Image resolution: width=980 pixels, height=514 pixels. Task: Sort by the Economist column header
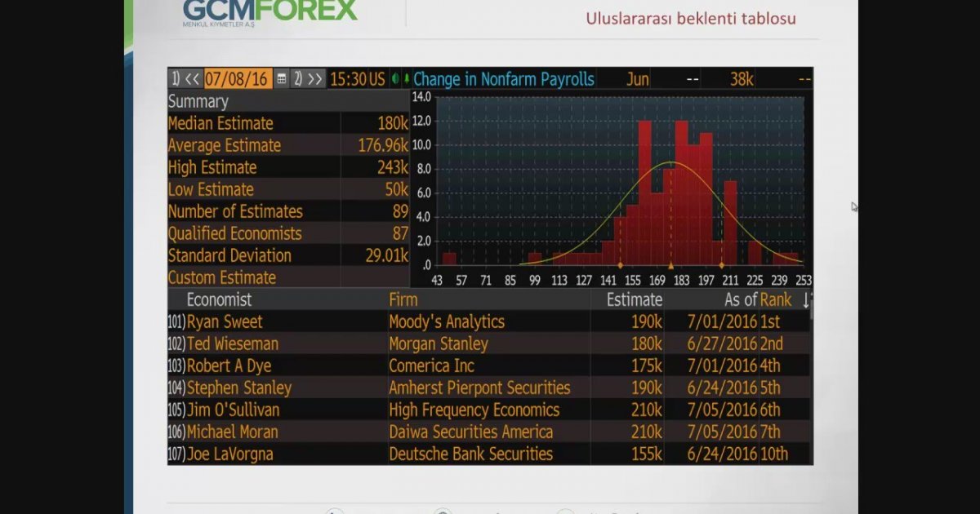coord(219,299)
